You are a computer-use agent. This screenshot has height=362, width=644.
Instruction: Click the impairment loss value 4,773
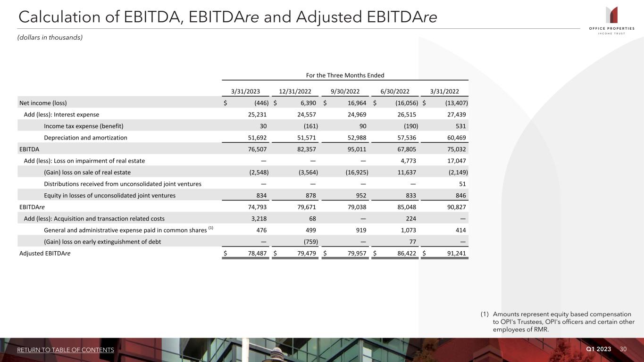(x=408, y=161)
